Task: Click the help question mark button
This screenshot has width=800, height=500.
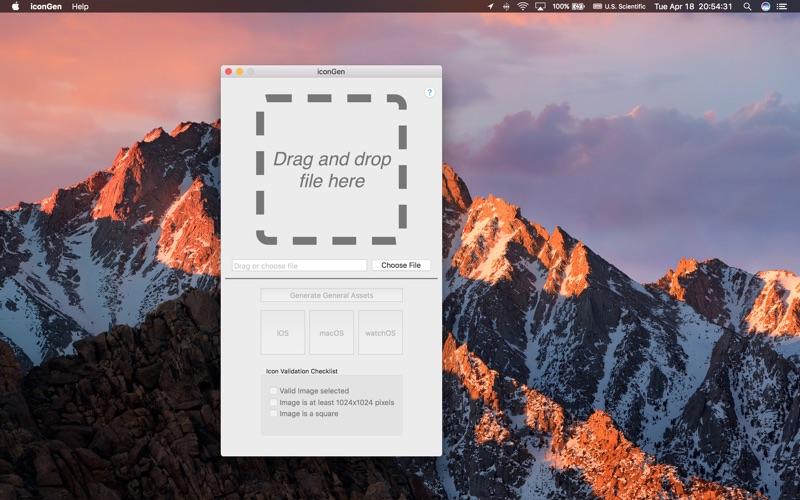Action: point(430,92)
